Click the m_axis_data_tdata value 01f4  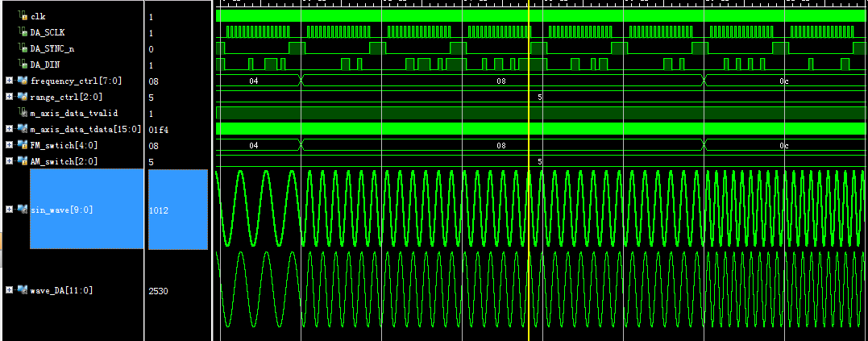click(x=157, y=129)
